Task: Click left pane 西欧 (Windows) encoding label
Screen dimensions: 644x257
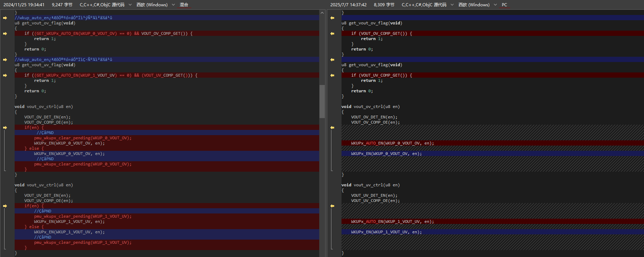Action: [152, 5]
